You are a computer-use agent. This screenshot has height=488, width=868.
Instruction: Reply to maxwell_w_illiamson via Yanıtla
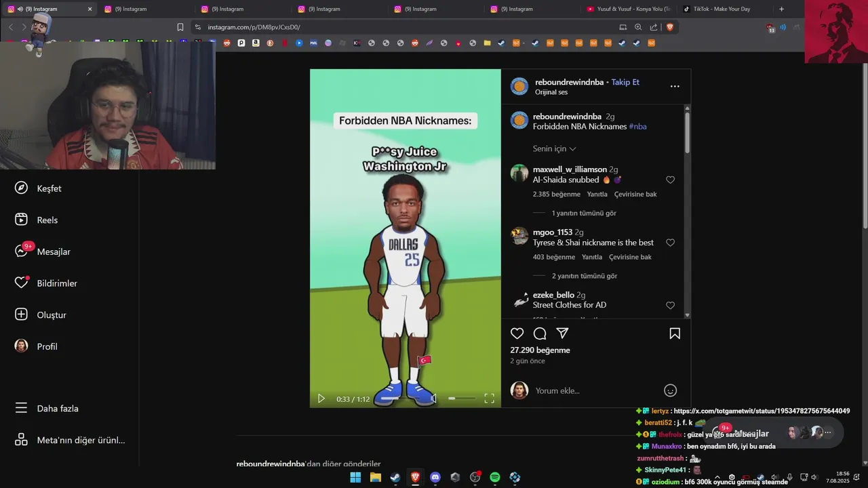(x=597, y=194)
